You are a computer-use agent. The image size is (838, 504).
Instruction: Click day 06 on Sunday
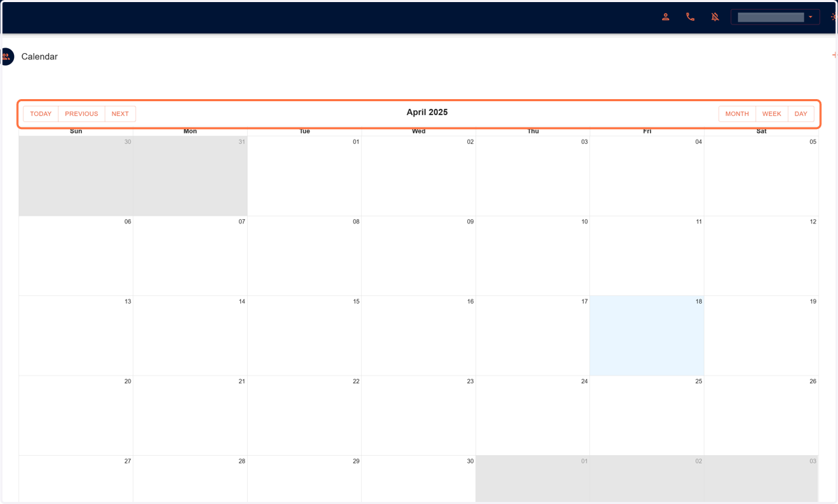coord(76,256)
